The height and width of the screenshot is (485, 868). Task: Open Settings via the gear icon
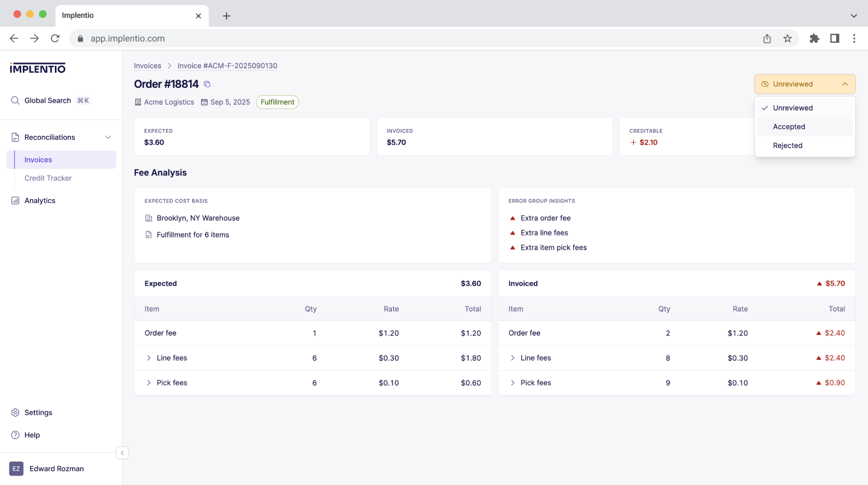pos(15,412)
